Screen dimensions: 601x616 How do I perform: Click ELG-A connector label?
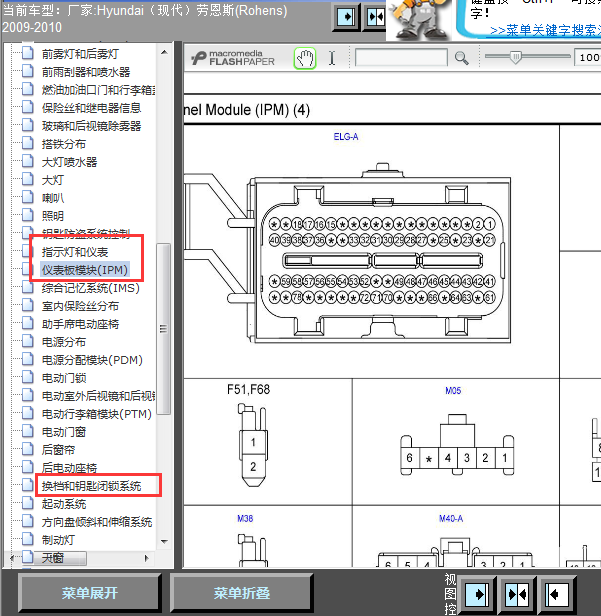346,137
